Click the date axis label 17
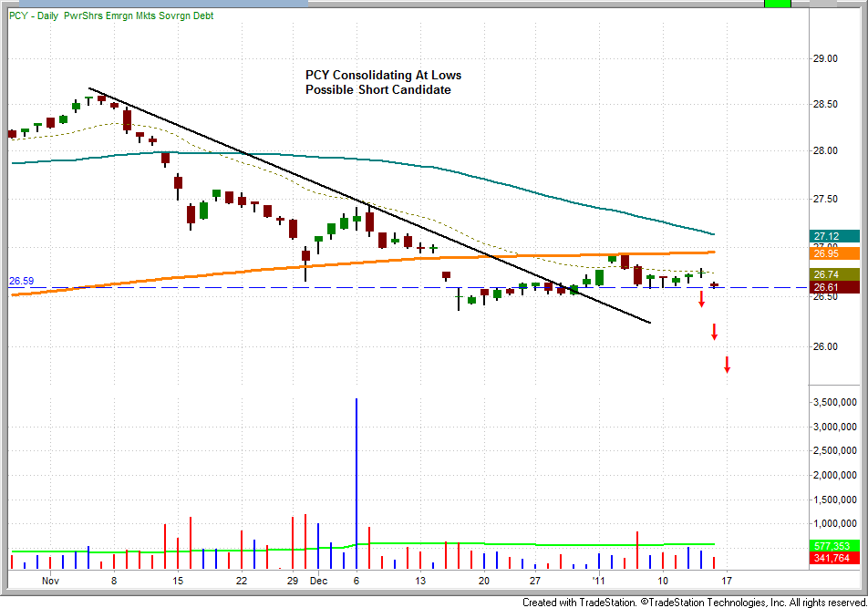 coord(727,581)
